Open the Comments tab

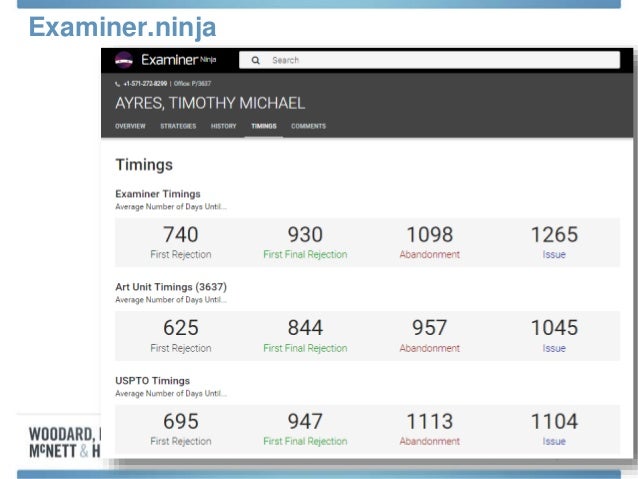[308, 126]
